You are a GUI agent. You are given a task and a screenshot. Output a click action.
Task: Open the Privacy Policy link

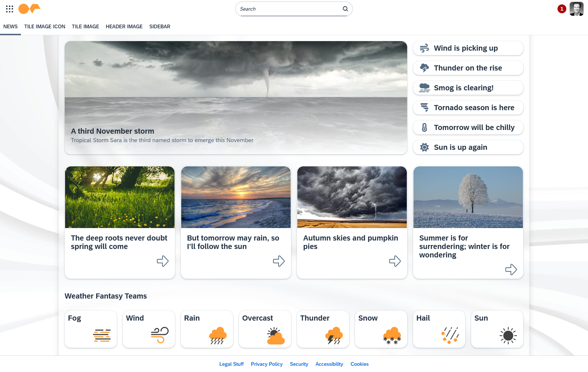click(x=267, y=364)
